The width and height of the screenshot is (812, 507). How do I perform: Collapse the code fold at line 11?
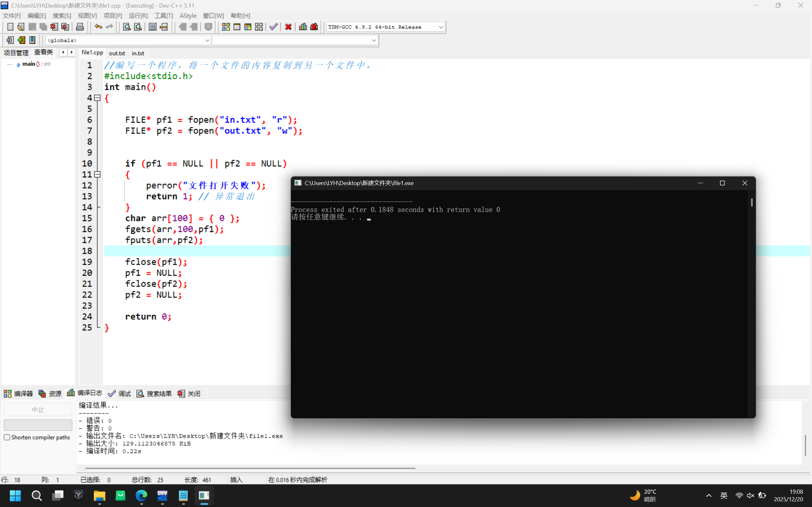coord(97,174)
